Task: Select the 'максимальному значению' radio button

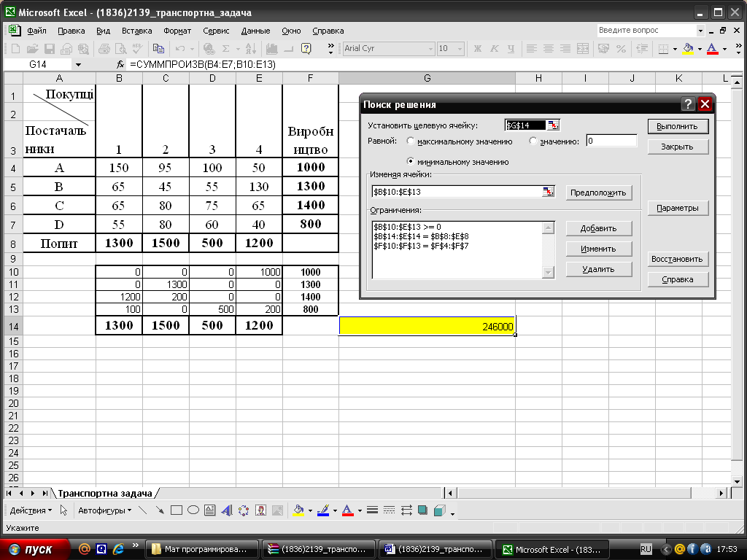Action: pos(411,141)
